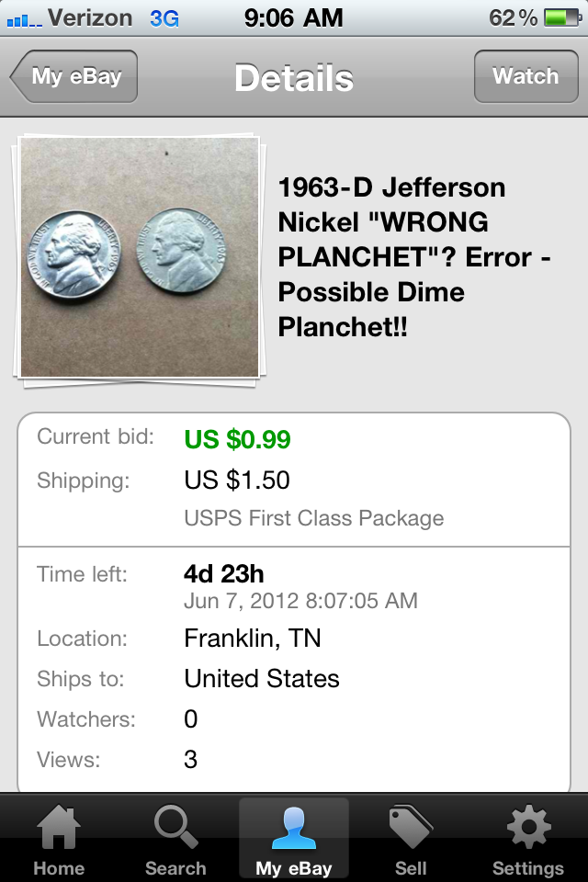
Task: Open Settings gear icon
Action: point(528,829)
